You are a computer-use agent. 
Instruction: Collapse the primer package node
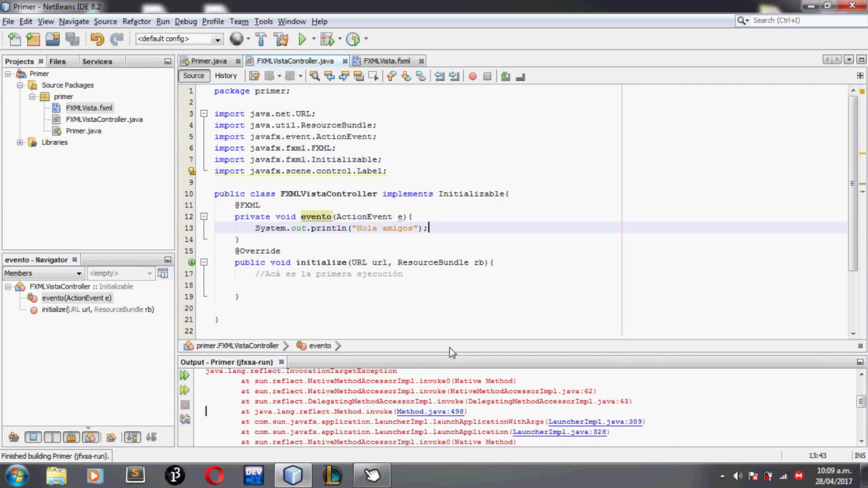[33, 96]
